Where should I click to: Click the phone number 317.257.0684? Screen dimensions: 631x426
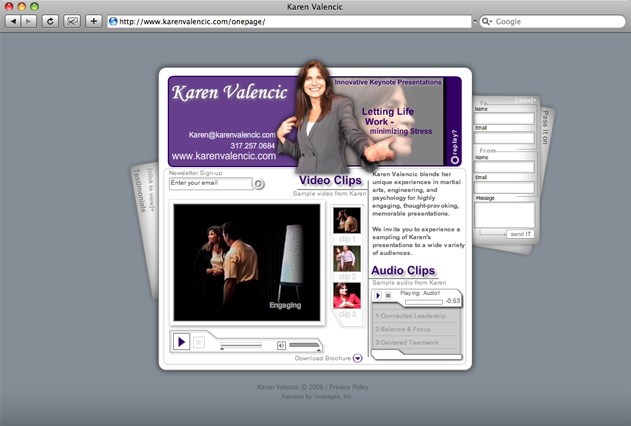(x=252, y=146)
